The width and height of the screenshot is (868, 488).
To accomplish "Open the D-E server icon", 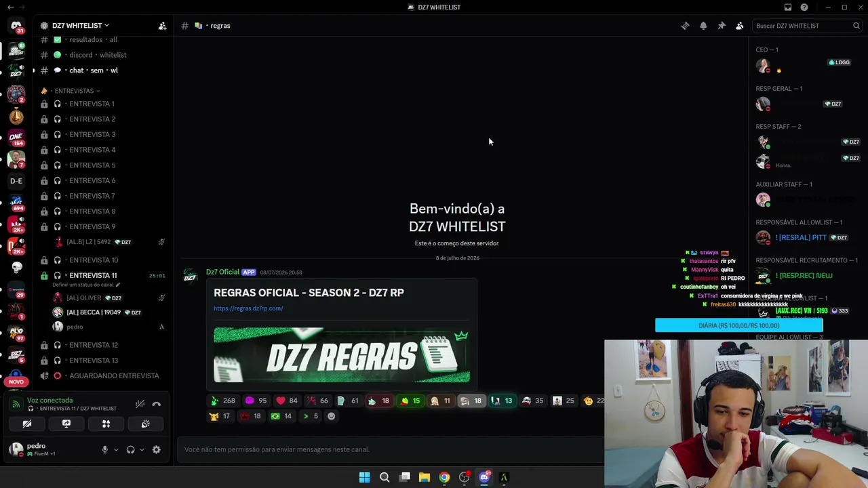I will 16,181.
